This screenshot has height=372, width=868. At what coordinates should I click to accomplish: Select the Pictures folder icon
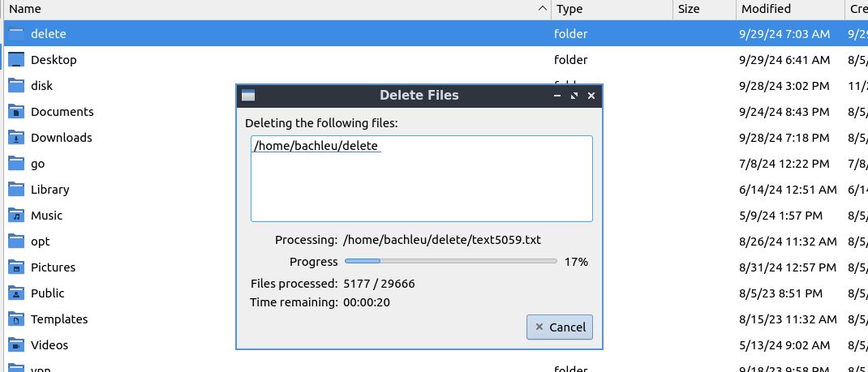point(16,267)
